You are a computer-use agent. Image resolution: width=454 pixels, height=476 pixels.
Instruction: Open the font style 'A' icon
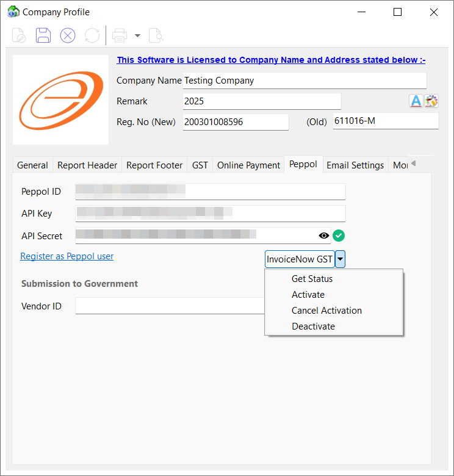coord(416,101)
